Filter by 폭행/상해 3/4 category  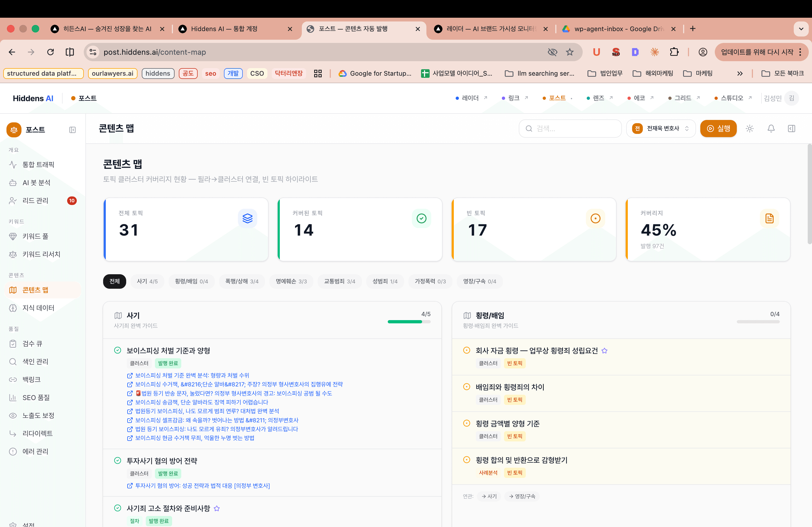[x=242, y=281]
